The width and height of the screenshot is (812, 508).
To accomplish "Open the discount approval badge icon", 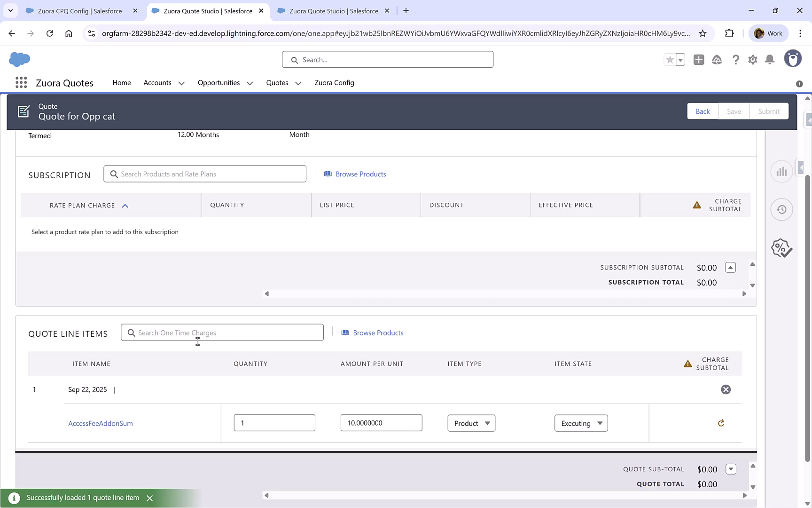I will [x=781, y=248].
